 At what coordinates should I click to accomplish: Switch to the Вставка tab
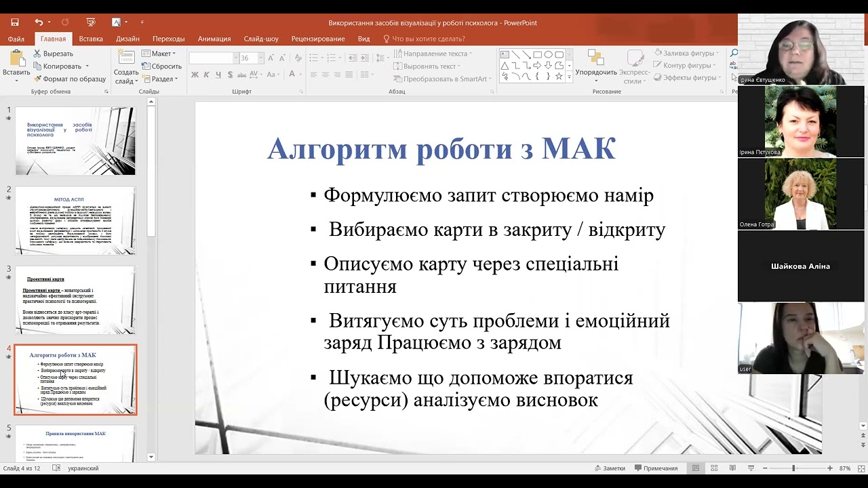click(91, 39)
